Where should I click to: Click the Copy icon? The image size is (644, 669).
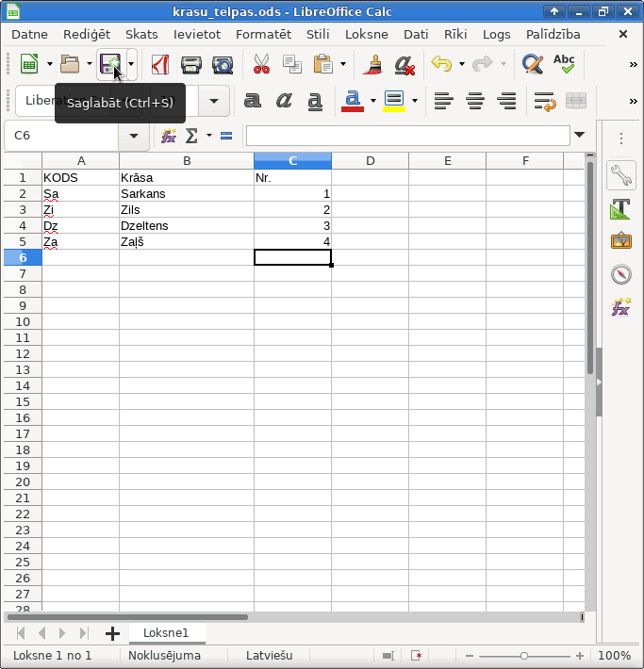click(x=292, y=64)
